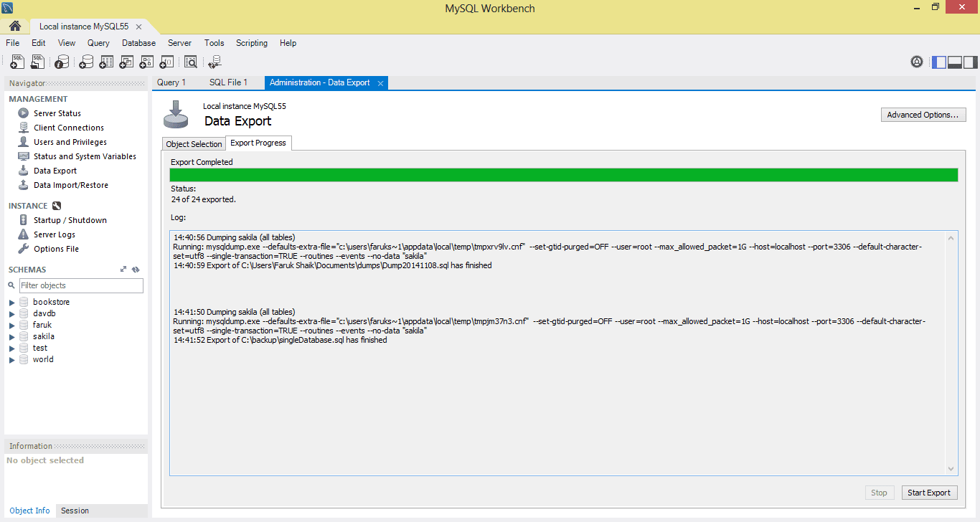Switch to the SQL File 1 tab
Image resolution: width=980 pixels, height=522 pixels.
pyautogui.click(x=228, y=82)
